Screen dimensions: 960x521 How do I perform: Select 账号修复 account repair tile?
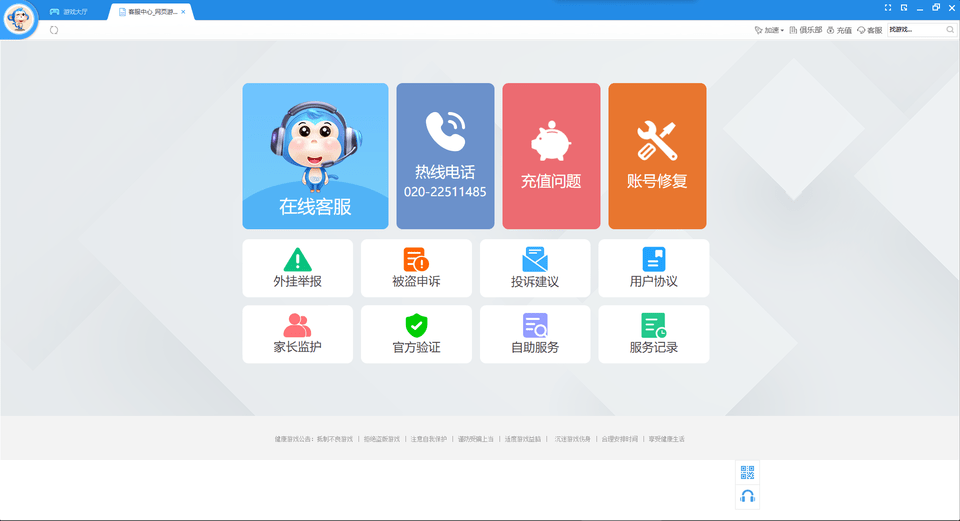[x=657, y=156]
